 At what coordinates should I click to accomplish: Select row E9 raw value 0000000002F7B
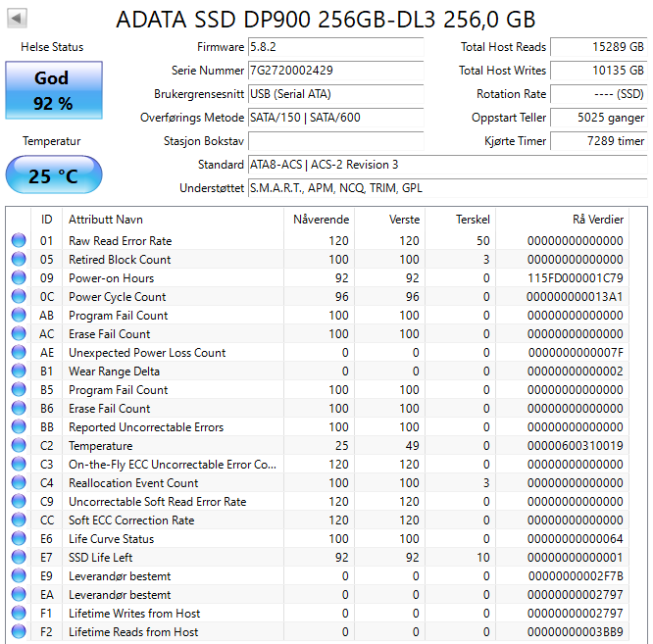tap(576, 576)
